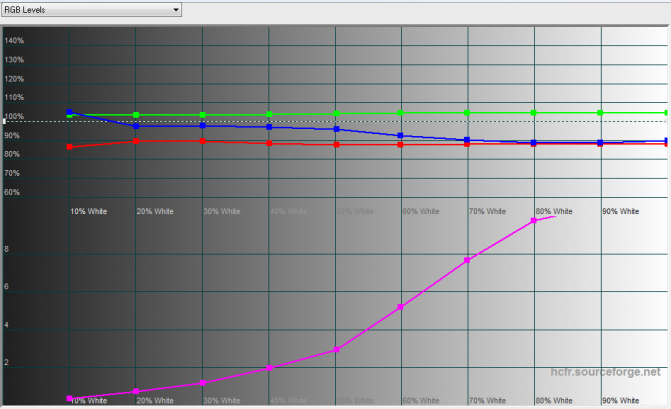
Task: Click the magenta data point at 20% White
Action: [136, 391]
